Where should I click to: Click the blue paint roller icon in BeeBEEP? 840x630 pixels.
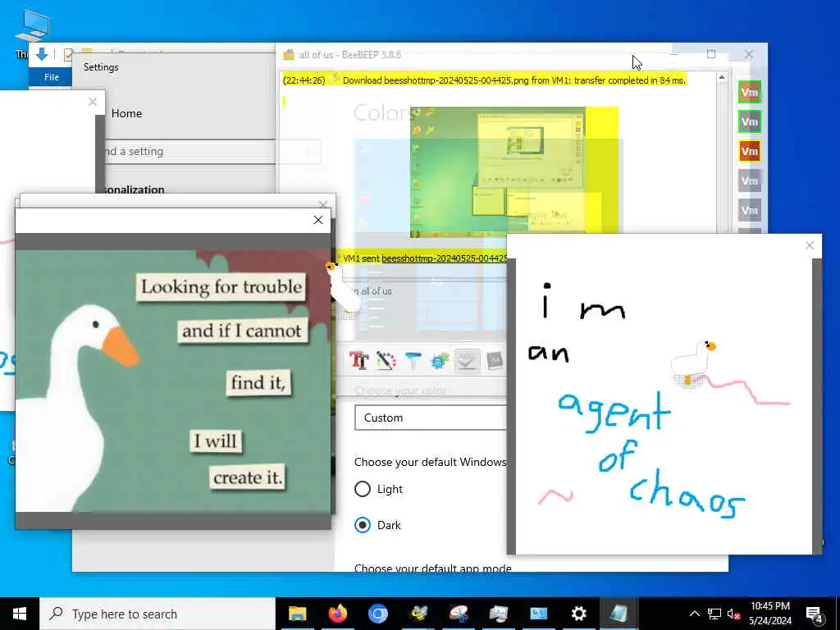pos(413,361)
